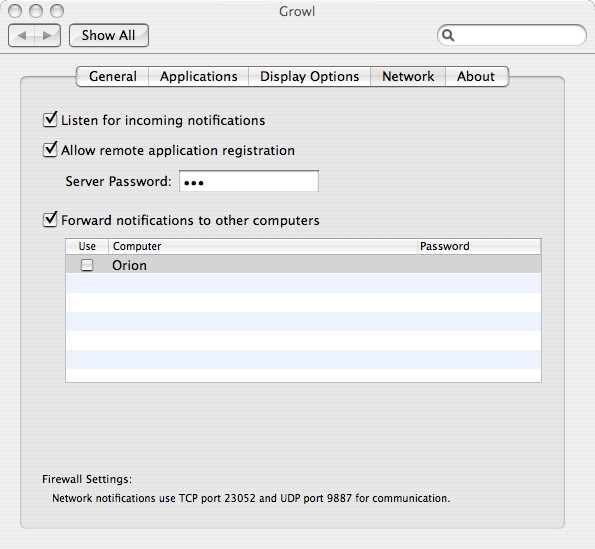Toggle Allow remote application registration
Viewport: 595px width, 549px height.
50,150
